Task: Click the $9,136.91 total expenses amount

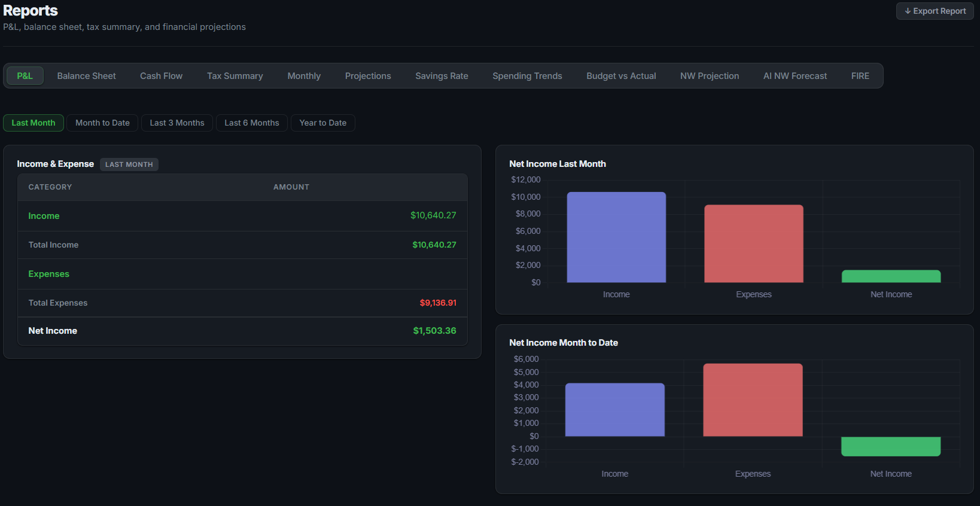Action: point(438,303)
